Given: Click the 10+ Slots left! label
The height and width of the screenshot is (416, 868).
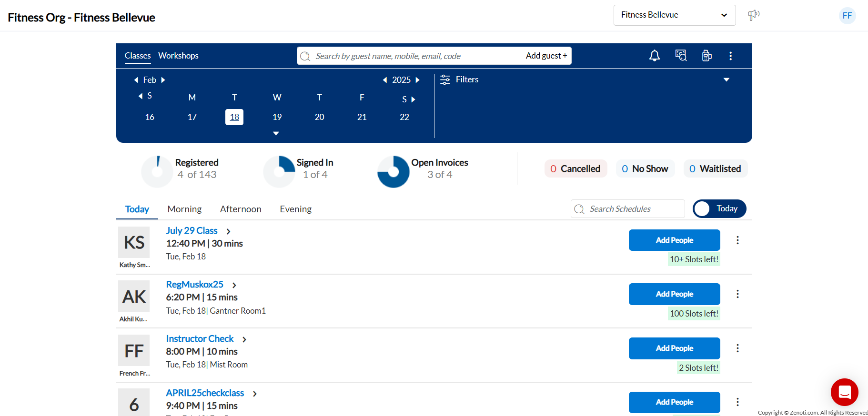Looking at the screenshot, I should pos(694,259).
